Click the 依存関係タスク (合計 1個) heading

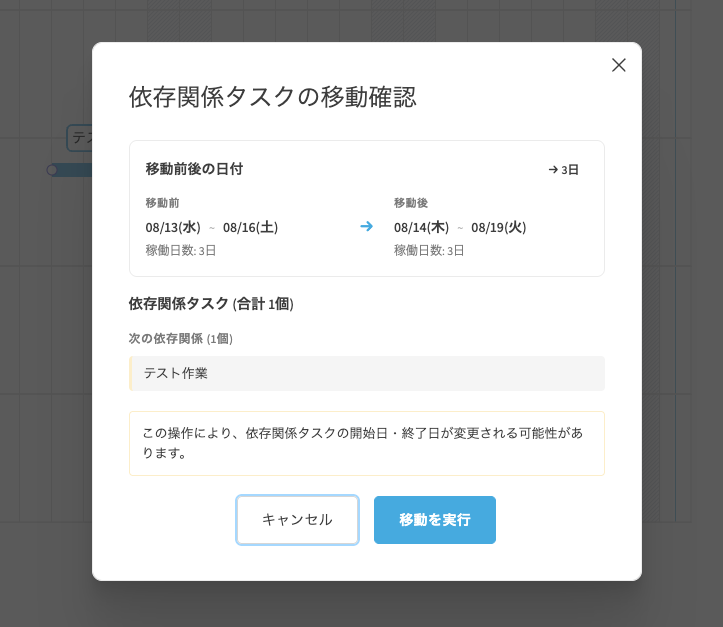point(211,303)
